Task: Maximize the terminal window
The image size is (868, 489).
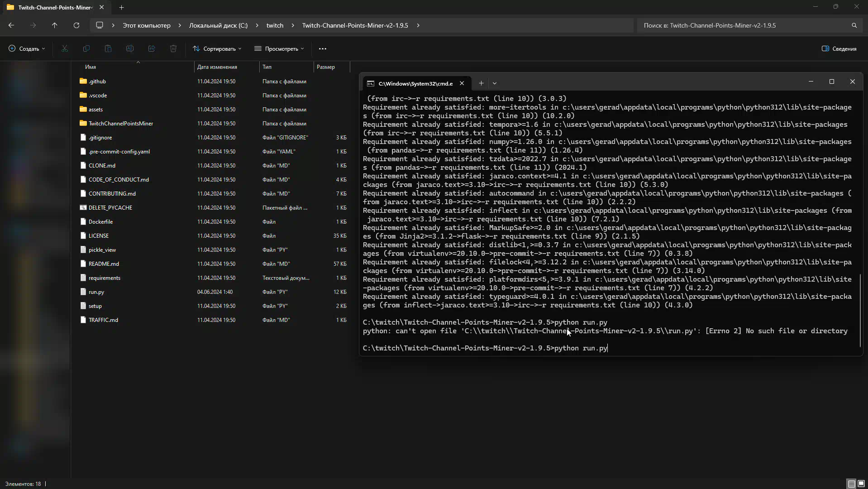Action: coord(831,81)
